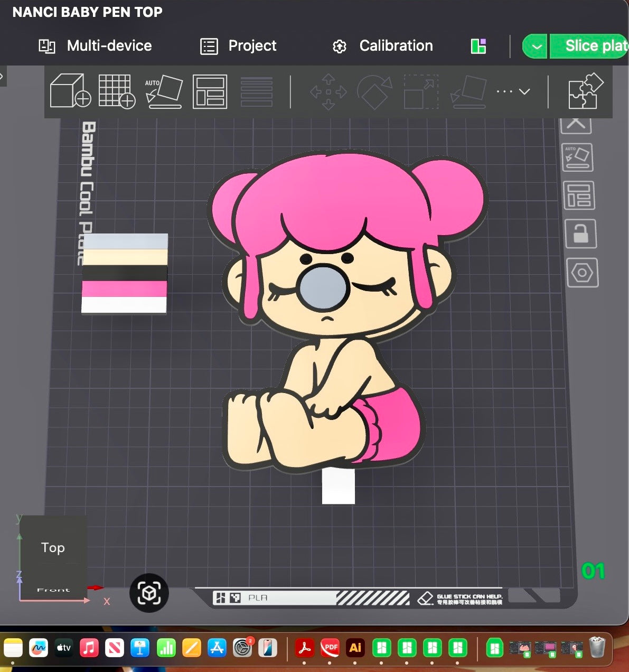Click top toolbar Arrange all objects icon

click(210, 91)
